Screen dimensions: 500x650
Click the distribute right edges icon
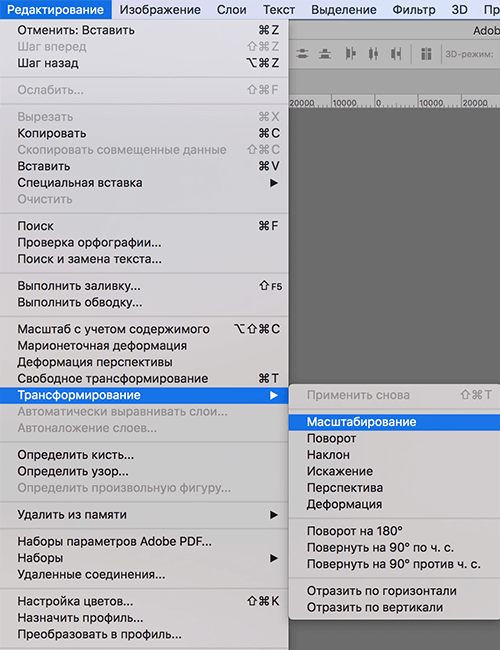[x=396, y=53]
